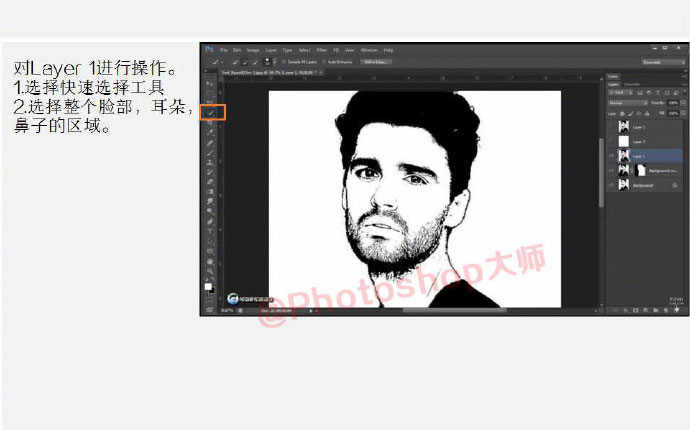Open the Filter menu
This screenshot has height=430, width=690.
click(x=321, y=50)
